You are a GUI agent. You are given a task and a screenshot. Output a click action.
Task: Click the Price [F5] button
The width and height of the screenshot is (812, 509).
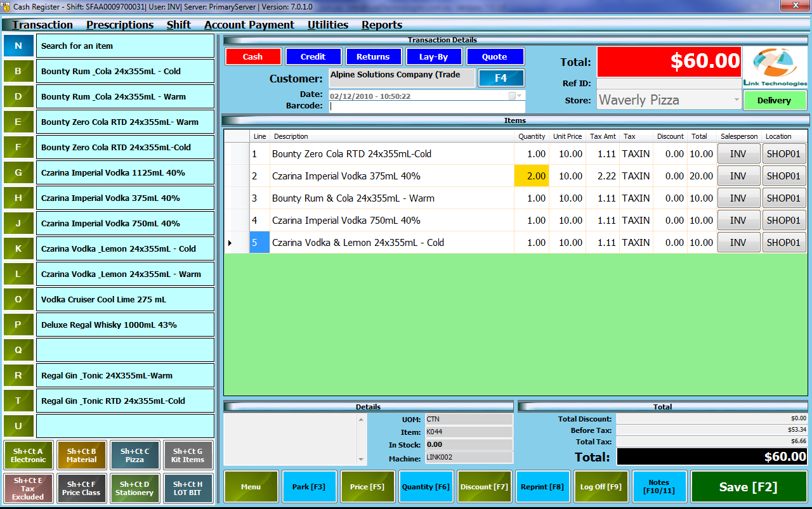click(367, 487)
